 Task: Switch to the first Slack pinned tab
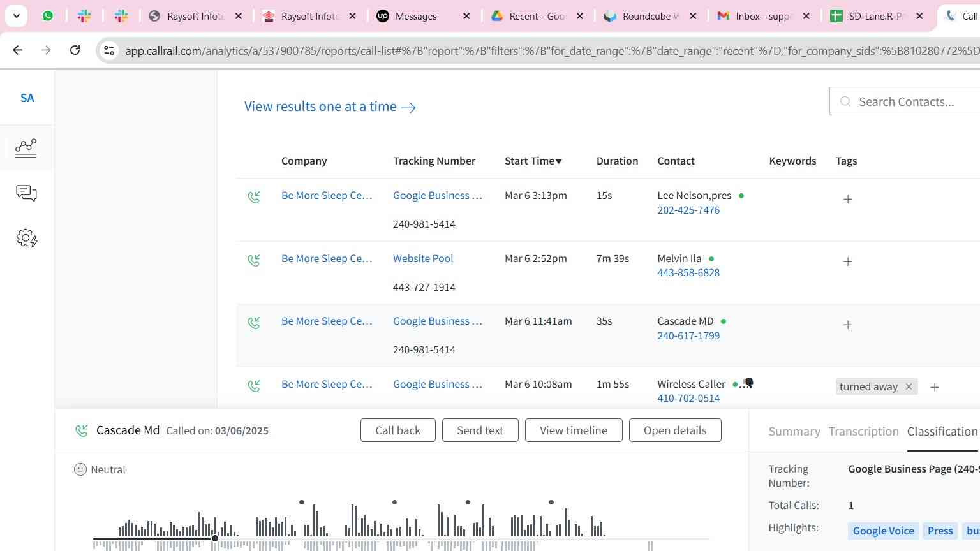coord(84,16)
